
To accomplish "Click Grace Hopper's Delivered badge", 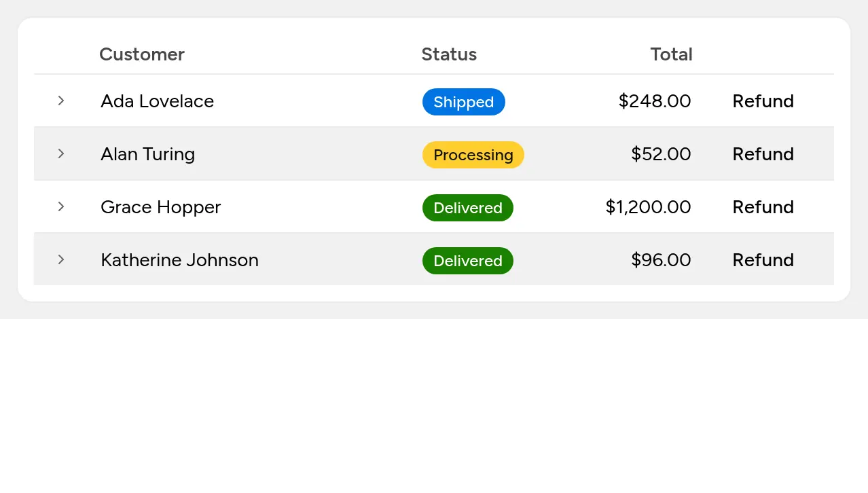I will tap(468, 208).
